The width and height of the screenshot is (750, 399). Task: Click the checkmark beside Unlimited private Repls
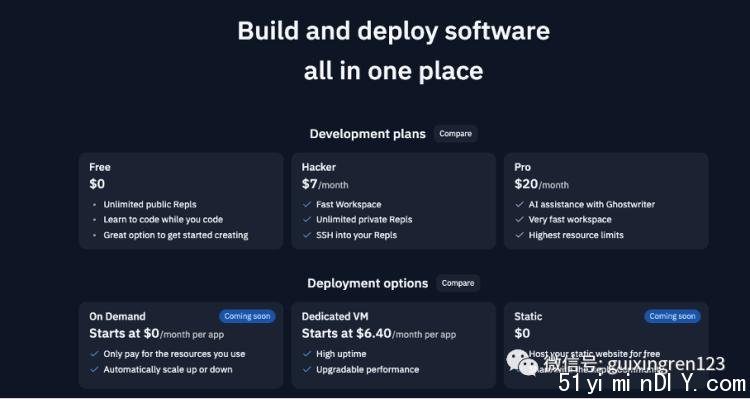[307, 220]
